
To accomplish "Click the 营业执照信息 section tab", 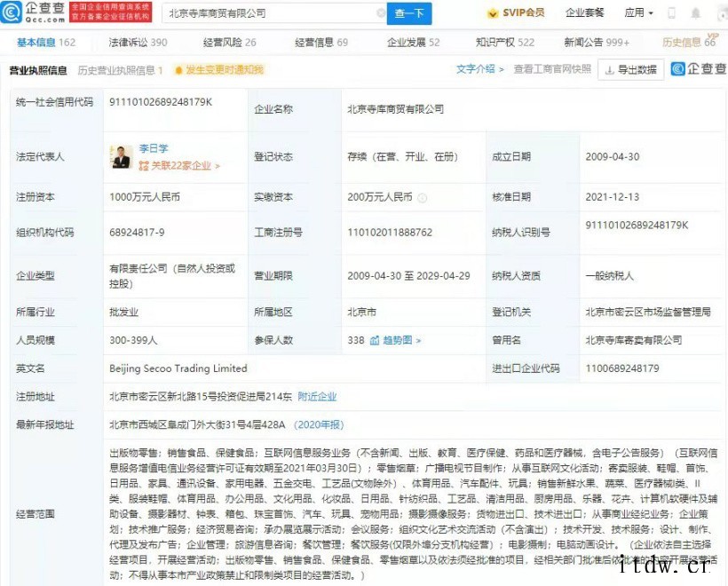I will (x=38, y=70).
